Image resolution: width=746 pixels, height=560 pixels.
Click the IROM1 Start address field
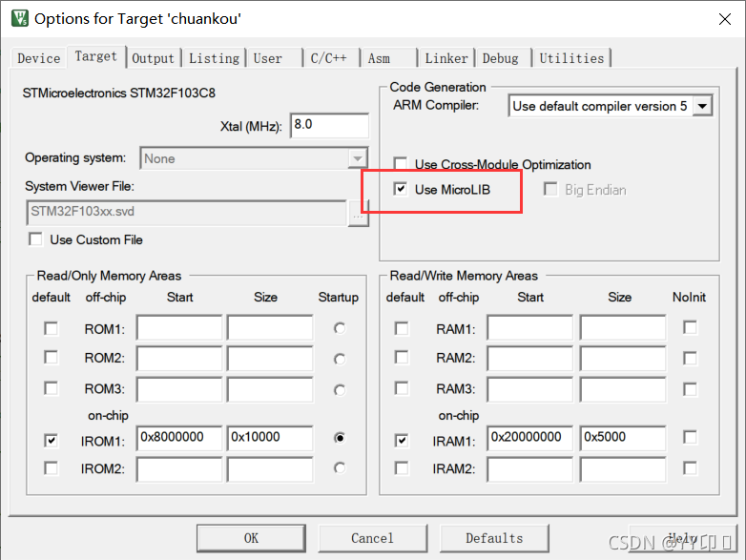179,438
